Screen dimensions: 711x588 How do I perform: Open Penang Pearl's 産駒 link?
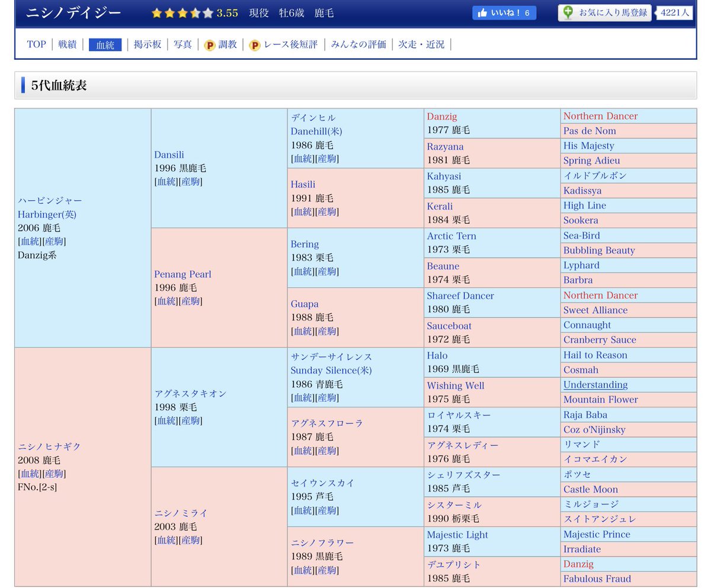click(190, 301)
